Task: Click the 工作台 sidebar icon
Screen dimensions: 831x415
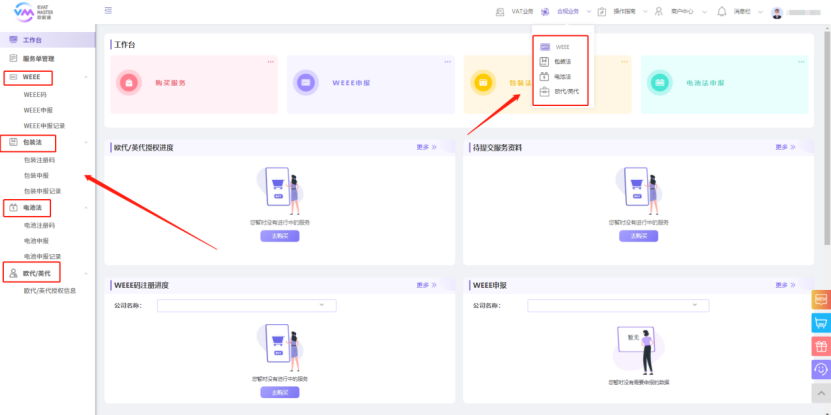Action: click(13, 40)
